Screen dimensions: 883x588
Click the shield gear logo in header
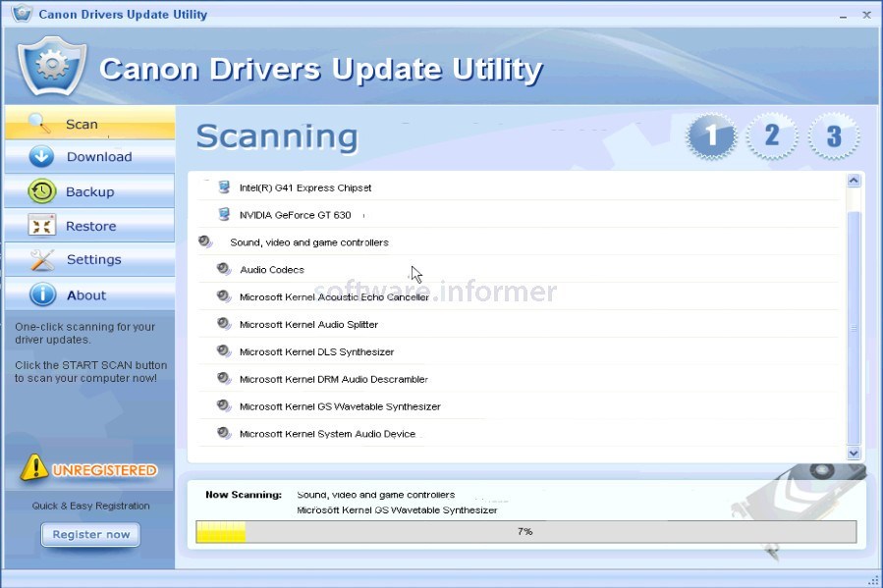[x=52, y=66]
